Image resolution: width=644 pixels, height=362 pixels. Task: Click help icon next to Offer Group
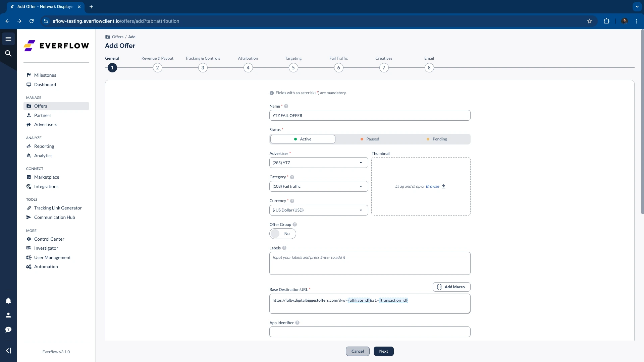pos(294,225)
